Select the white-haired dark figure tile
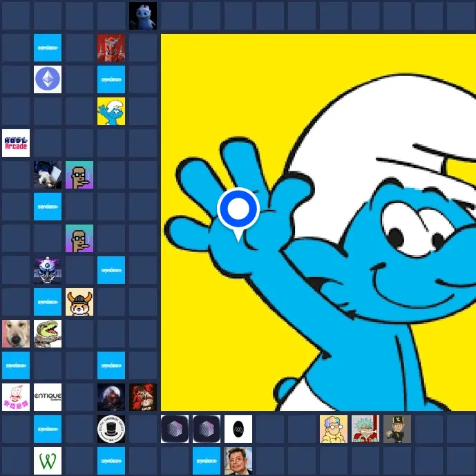Viewport: 476px width, 476px height. tap(111, 397)
